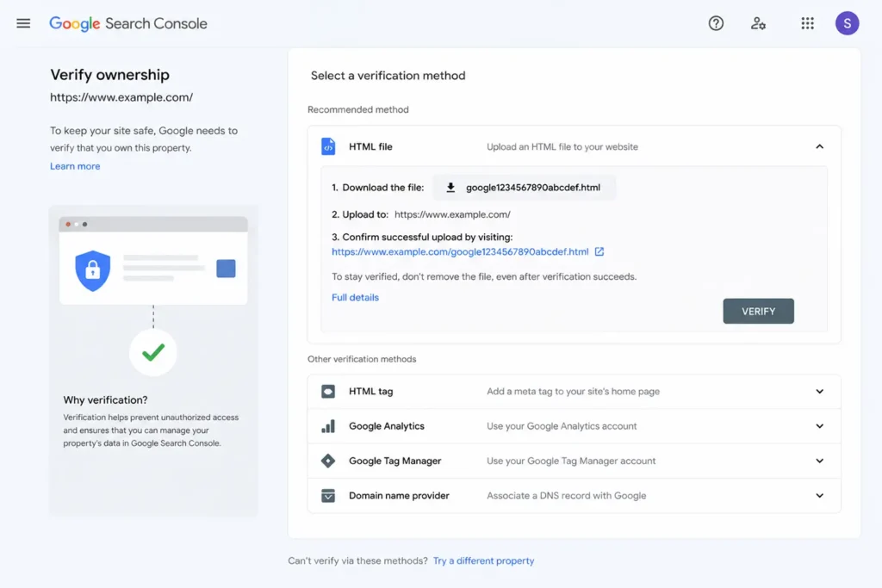Open the Google apps grid

tap(807, 23)
